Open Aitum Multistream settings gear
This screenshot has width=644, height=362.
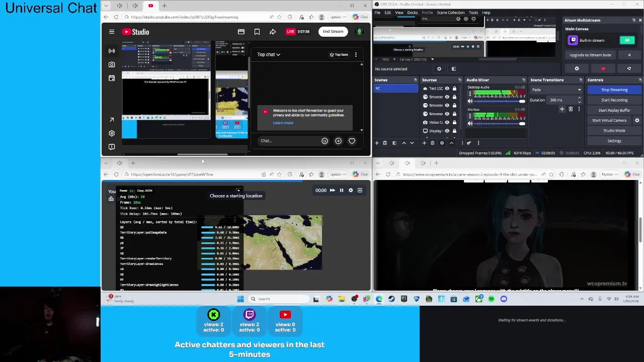(x=577, y=69)
